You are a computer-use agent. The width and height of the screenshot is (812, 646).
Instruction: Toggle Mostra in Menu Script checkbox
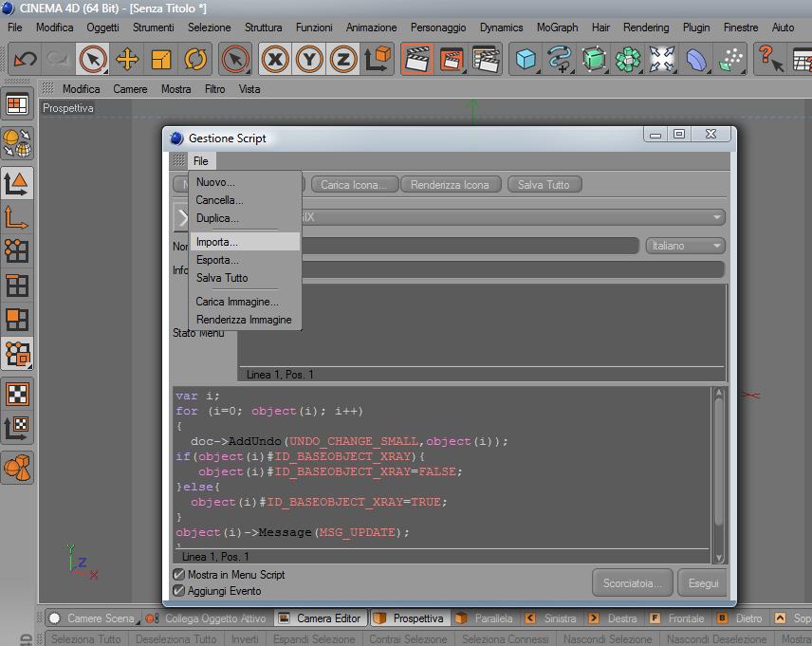(x=179, y=575)
